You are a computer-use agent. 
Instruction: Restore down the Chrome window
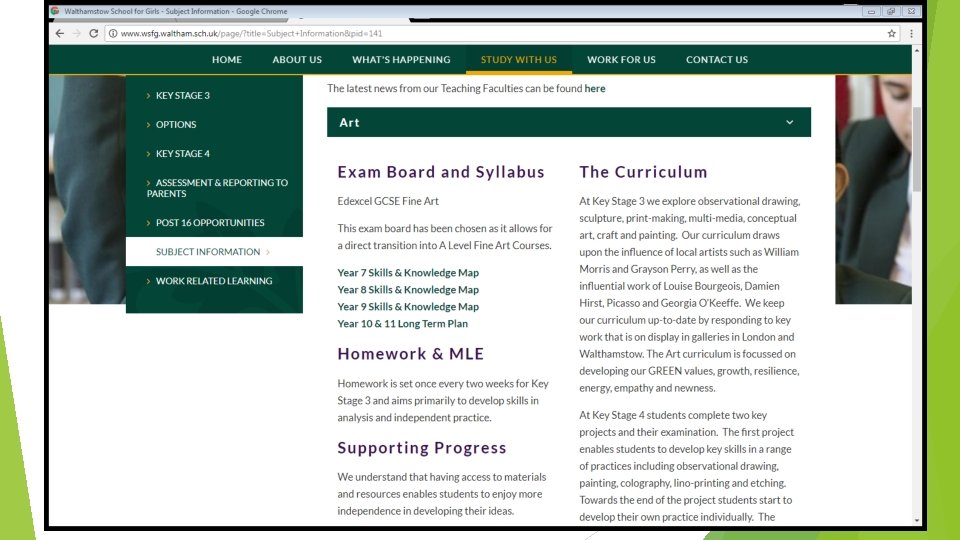tap(891, 11)
